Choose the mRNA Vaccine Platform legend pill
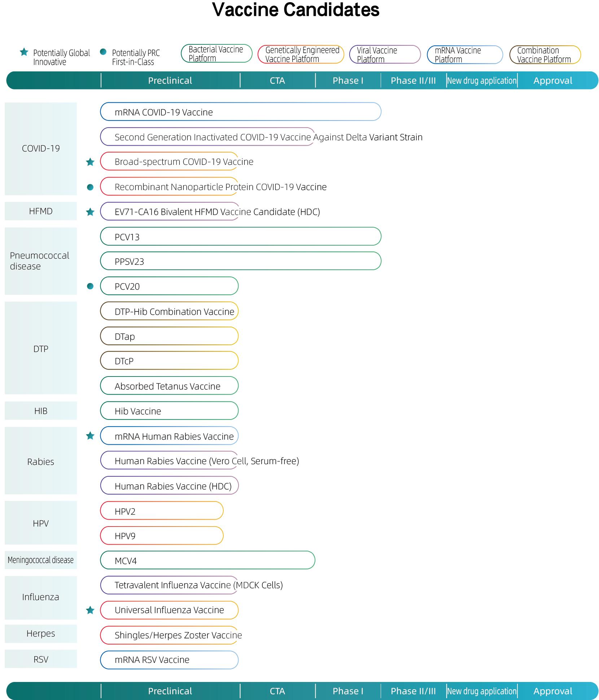The width and height of the screenshot is (599, 700). pyautogui.click(x=464, y=55)
